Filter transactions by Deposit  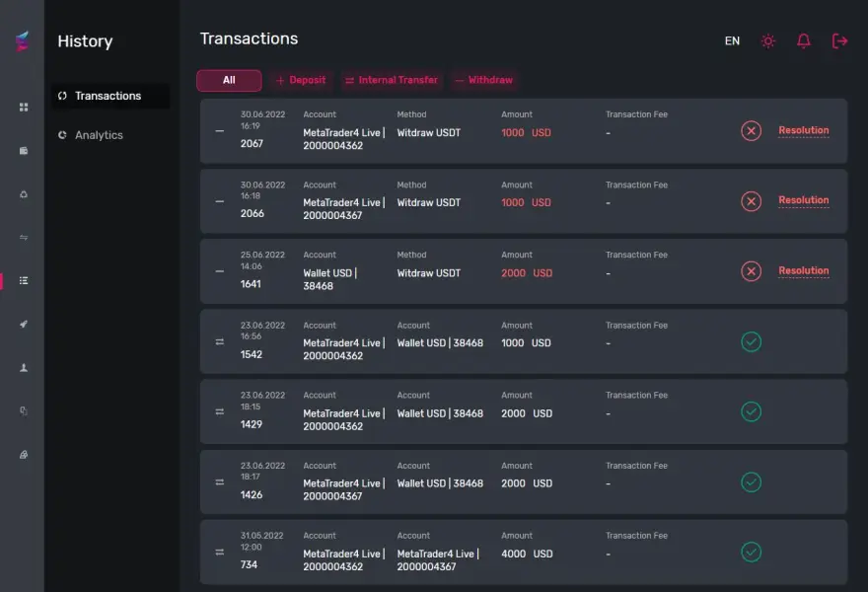coord(301,80)
